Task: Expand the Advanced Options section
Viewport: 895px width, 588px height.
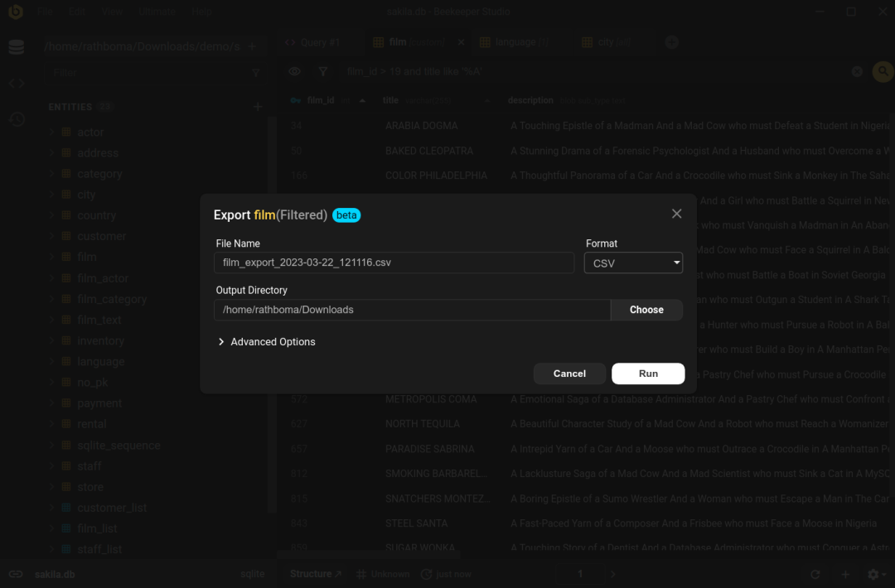Action: pos(266,342)
